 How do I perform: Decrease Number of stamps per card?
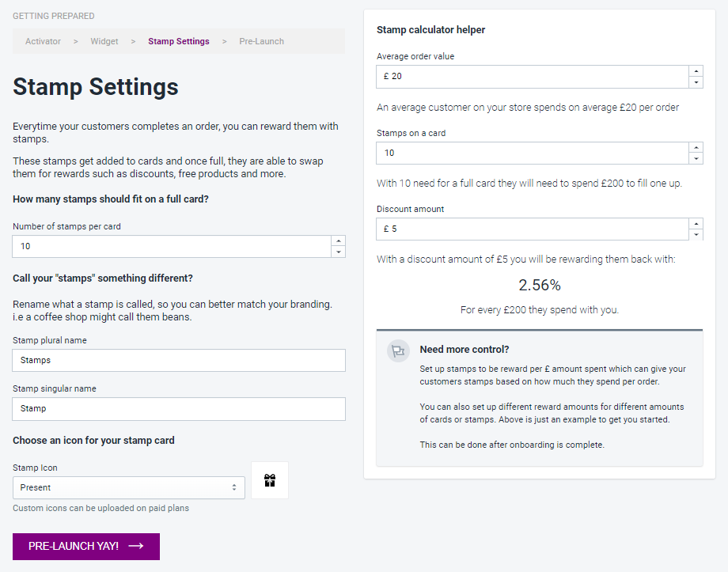[x=339, y=252]
